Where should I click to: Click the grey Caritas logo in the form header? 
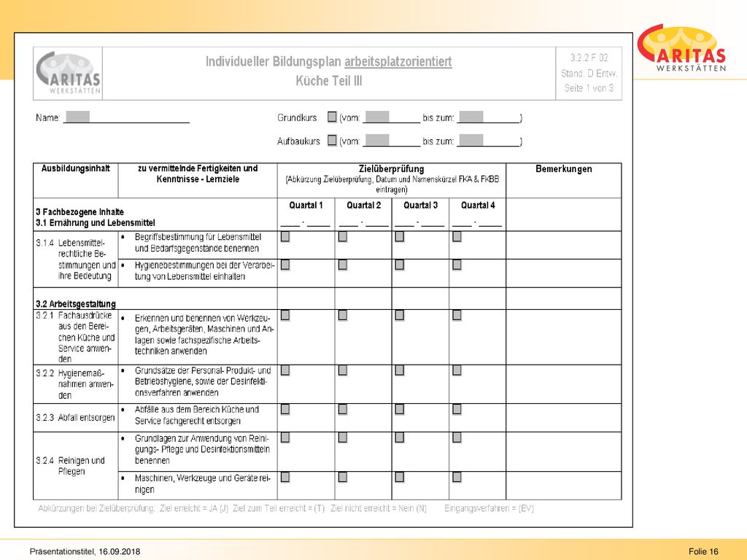pos(68,73)
